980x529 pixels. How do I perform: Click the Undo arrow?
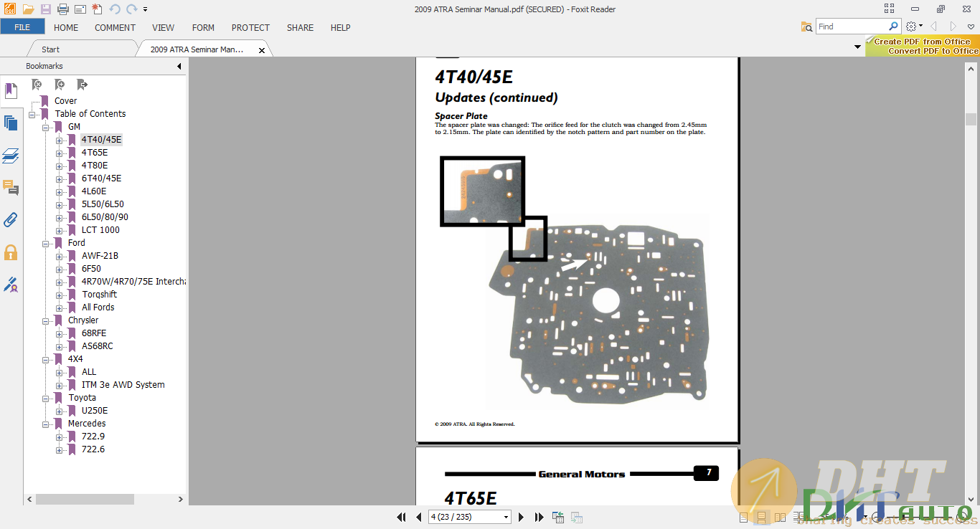[x=115, y=9]
